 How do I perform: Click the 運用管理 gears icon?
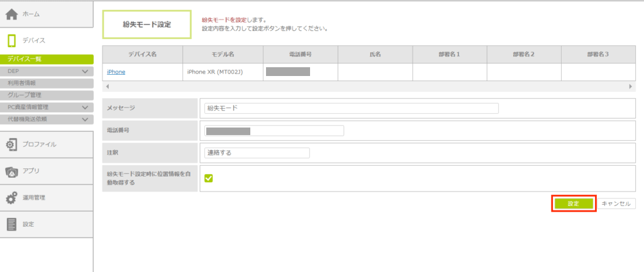11,198
